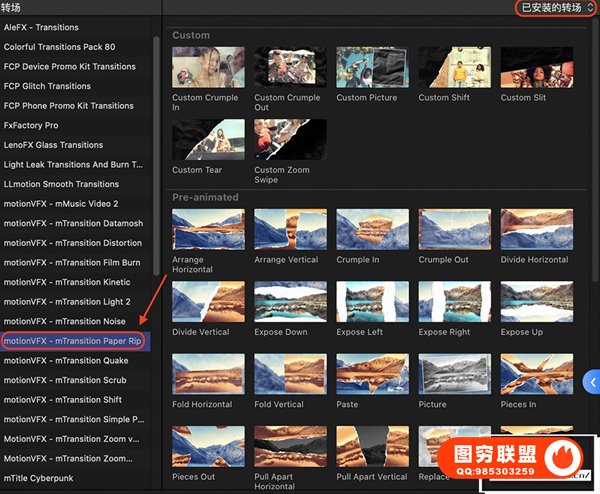Choose the Custom Shift transition
The width and height of the screenshot is (600, 494).
pos(454,68)
